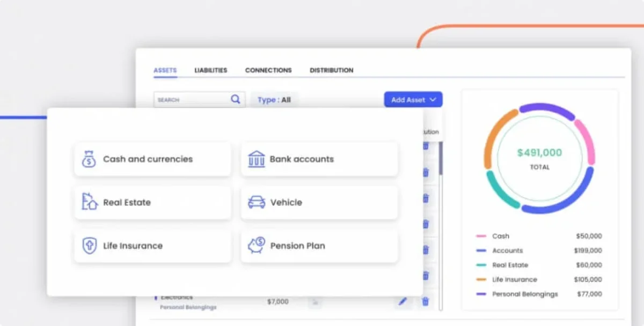The width and height of the screenshot is (644, 326).
Task: Click the money bag icon on Cash and currencies
Action: pos(89,159)
